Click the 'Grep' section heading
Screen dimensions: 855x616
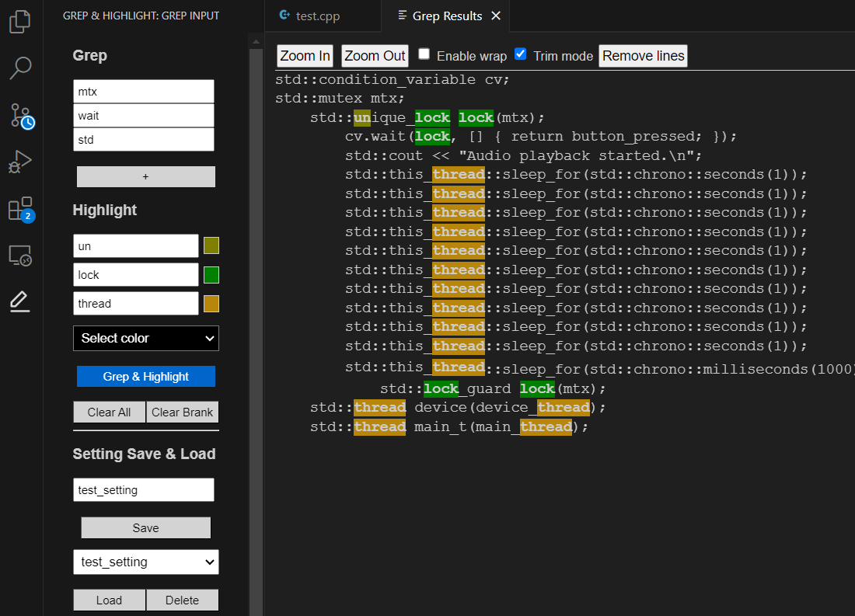pyautogui.click(x=90, y=56)
